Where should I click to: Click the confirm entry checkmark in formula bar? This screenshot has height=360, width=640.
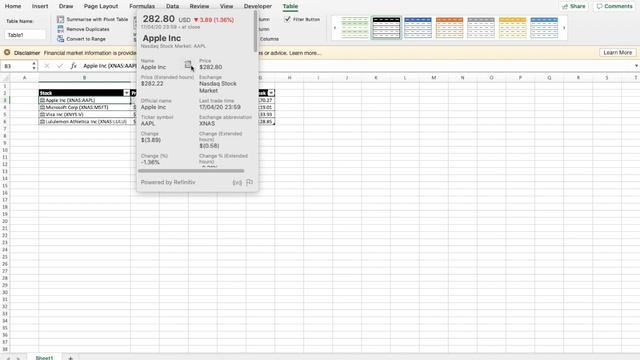point(60,66)
